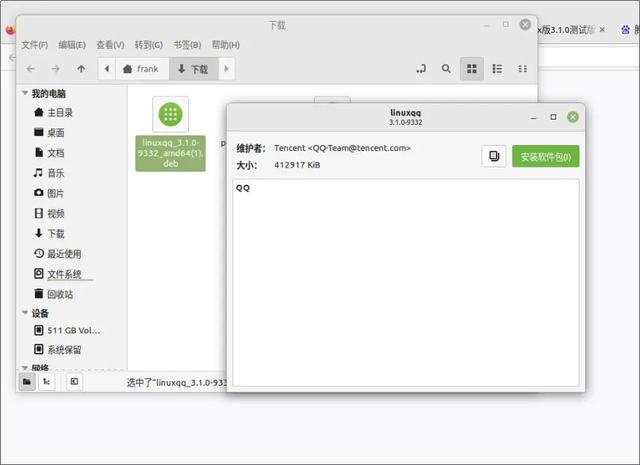Open the 转到(G) menu
Screen dimensions: 640x465
point(149,45)
